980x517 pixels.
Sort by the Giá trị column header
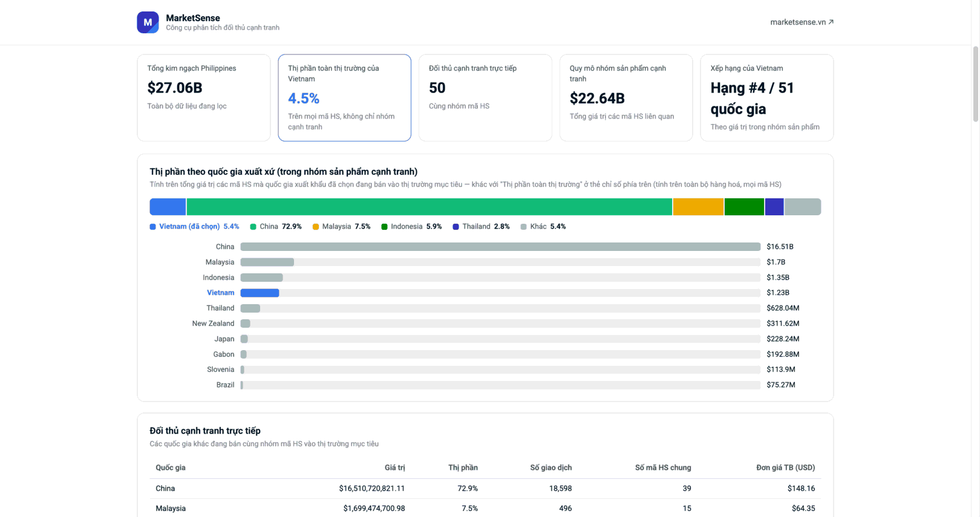point(394,467)
